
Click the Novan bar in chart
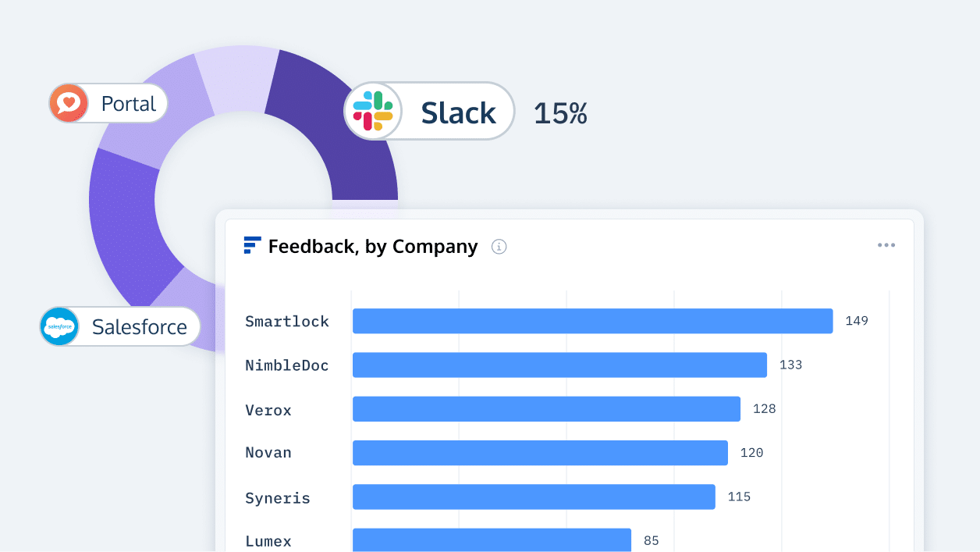click(x=540, y=453)
